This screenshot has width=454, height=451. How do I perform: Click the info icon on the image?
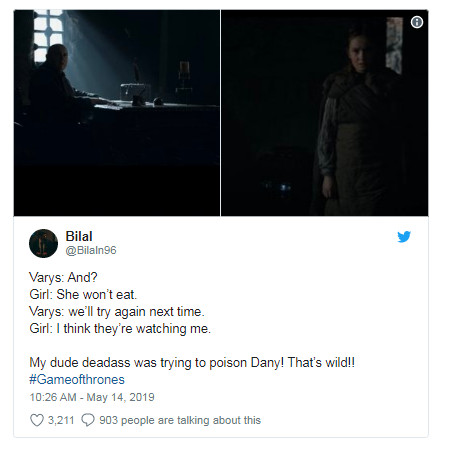(417, 22)
